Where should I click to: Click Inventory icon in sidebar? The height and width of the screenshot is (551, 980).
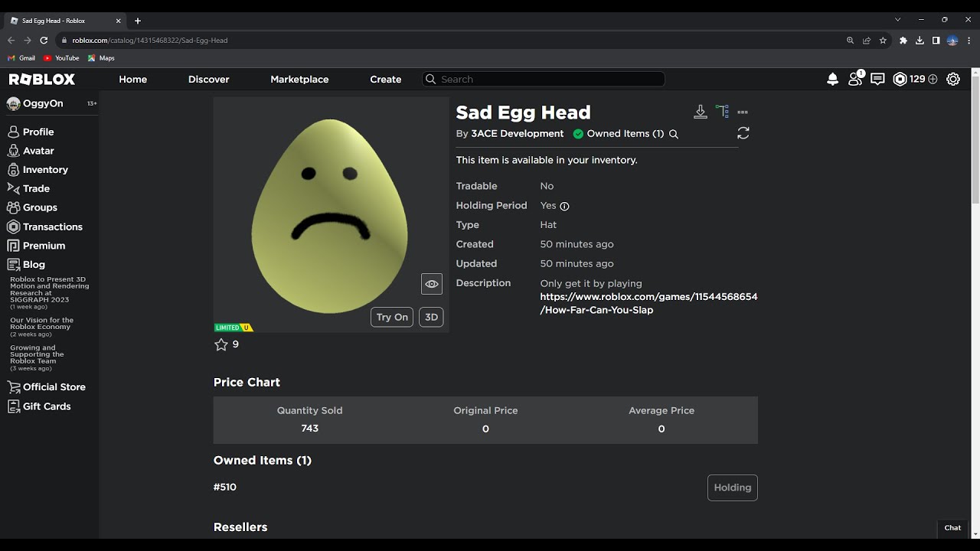tap(13, 170)
